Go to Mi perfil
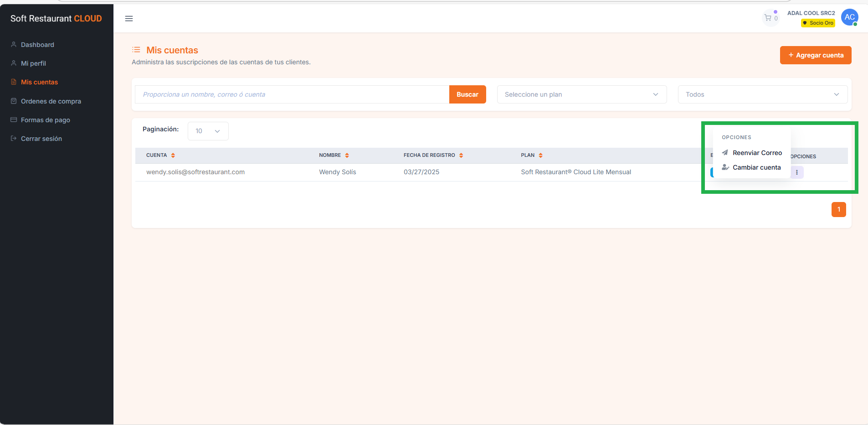 click(x=33, y=63)
